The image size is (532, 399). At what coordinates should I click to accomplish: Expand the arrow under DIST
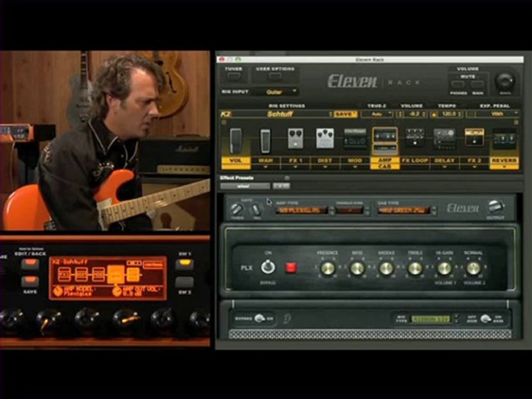coord(325,167)
